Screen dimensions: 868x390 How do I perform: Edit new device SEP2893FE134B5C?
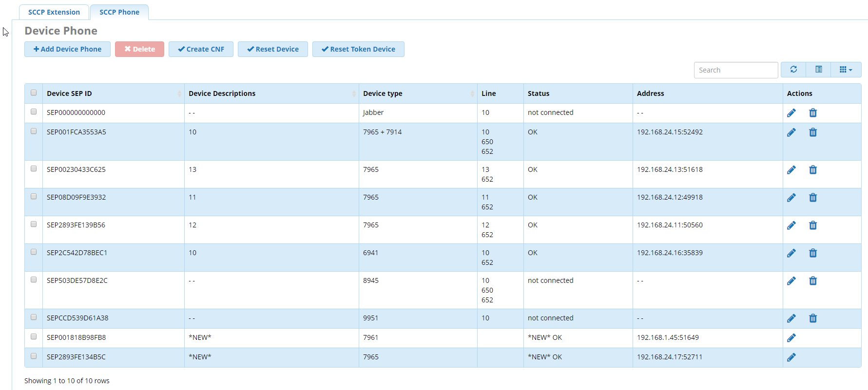791,357
